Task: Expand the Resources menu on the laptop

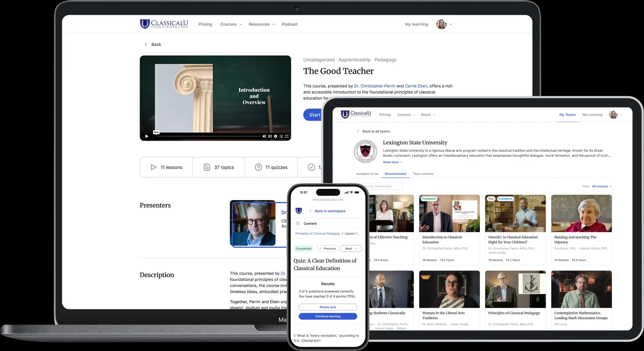Action: click(262, 24)
